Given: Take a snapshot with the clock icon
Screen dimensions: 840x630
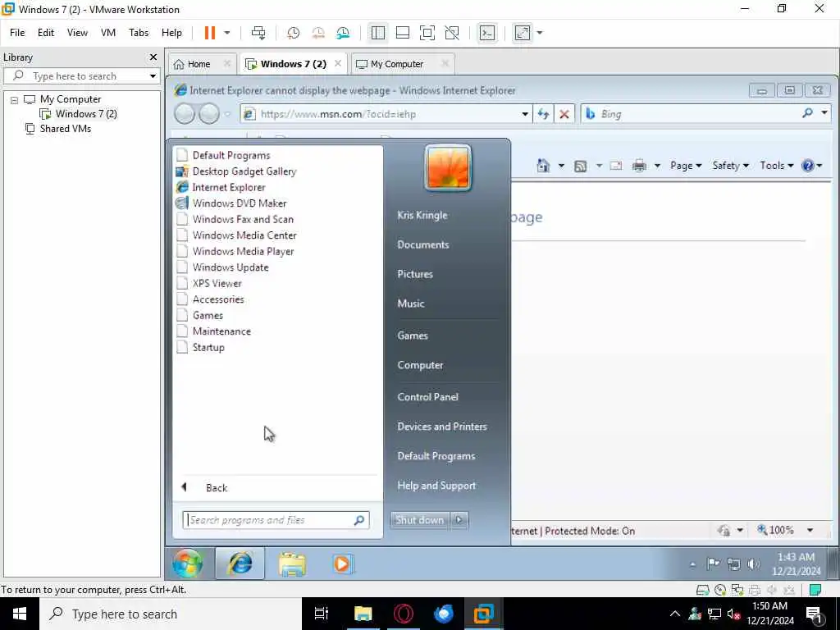Looking at the screenshot, I should click(x=293, y=33).
